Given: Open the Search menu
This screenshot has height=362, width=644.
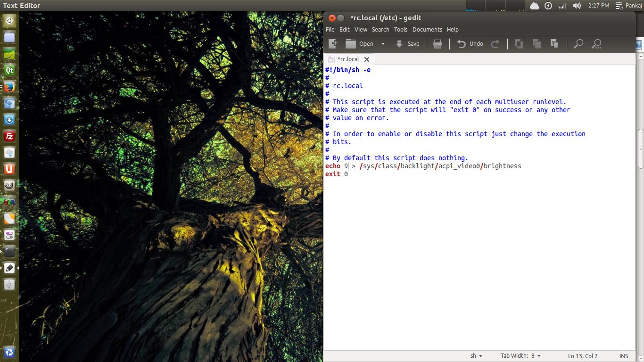Looking at the screenshot, I should 380,29.
